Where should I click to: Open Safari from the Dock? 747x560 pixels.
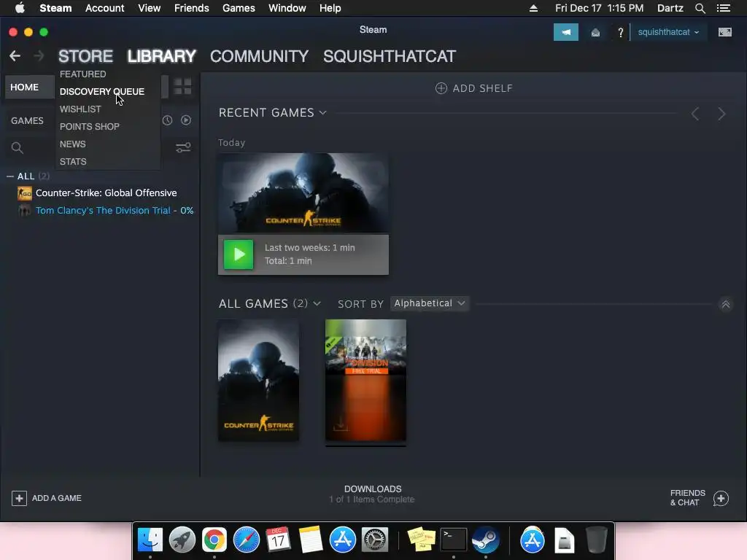coord(247,540)
